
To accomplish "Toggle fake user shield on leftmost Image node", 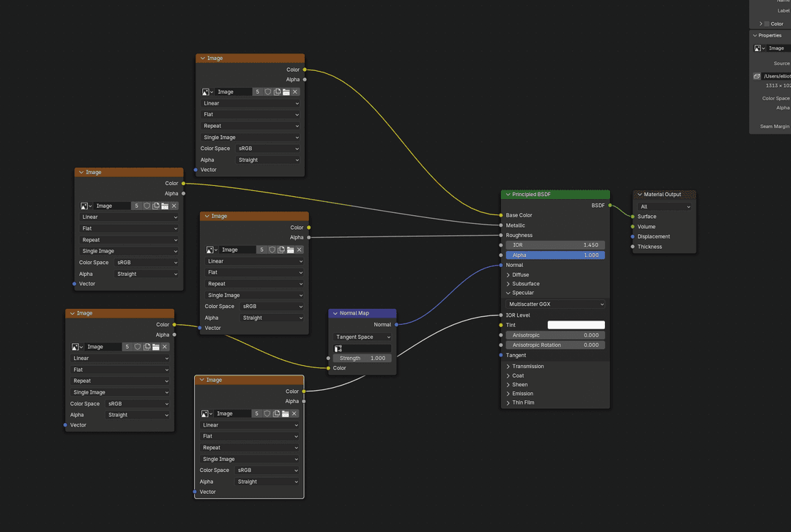I will pyautogui.click(x=147, y=206).
